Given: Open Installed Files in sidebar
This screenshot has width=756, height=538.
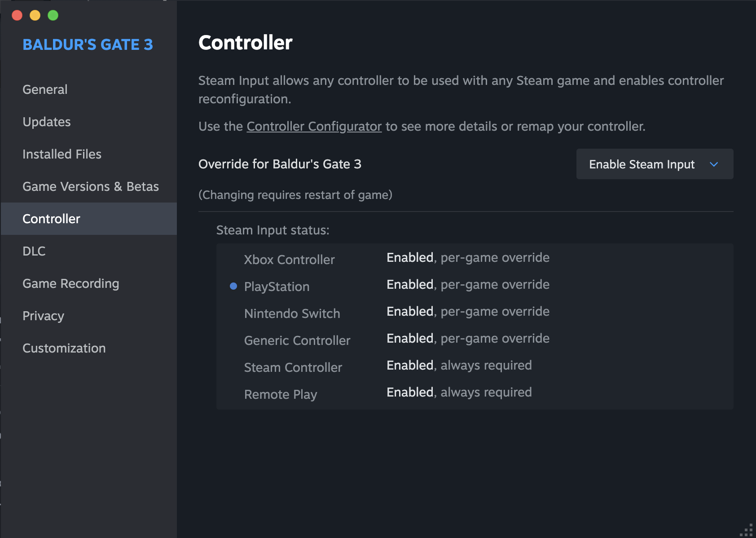Looking at the screenshot, I should pos(62,154).
